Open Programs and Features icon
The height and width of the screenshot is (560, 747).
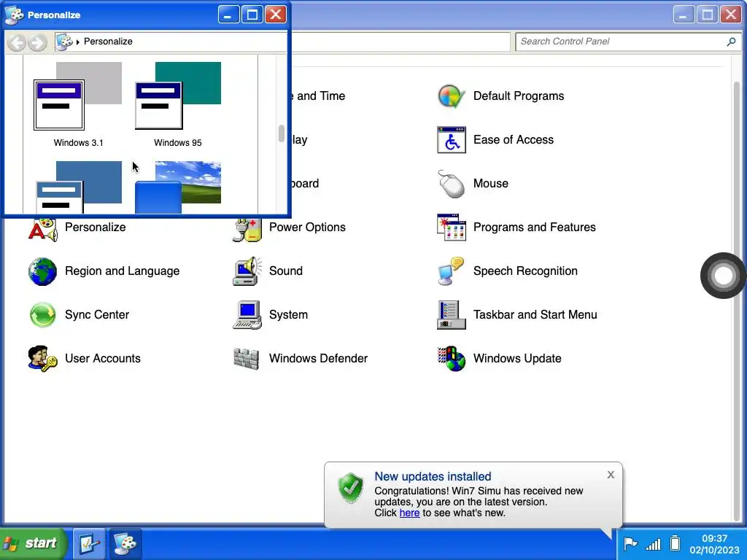[x=451, y=227]
